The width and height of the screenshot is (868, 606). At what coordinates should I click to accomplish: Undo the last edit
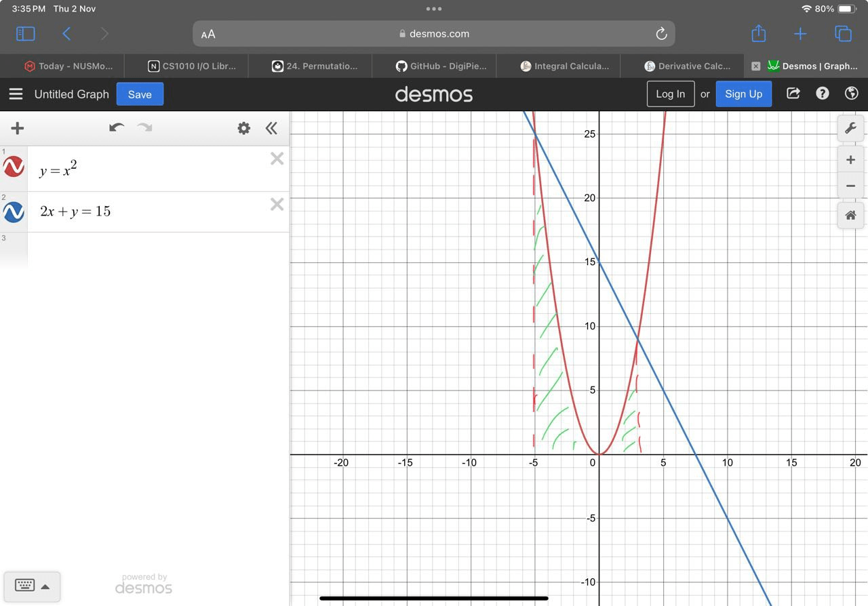click(x=117, y=127)
